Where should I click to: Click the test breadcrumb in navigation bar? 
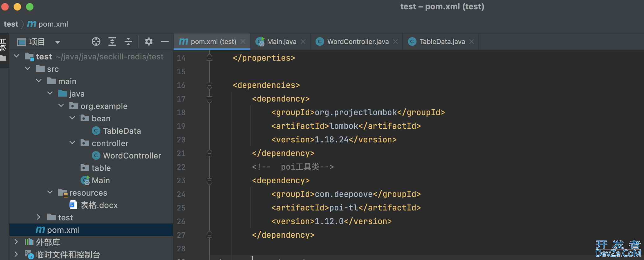[x=11, y=24]
